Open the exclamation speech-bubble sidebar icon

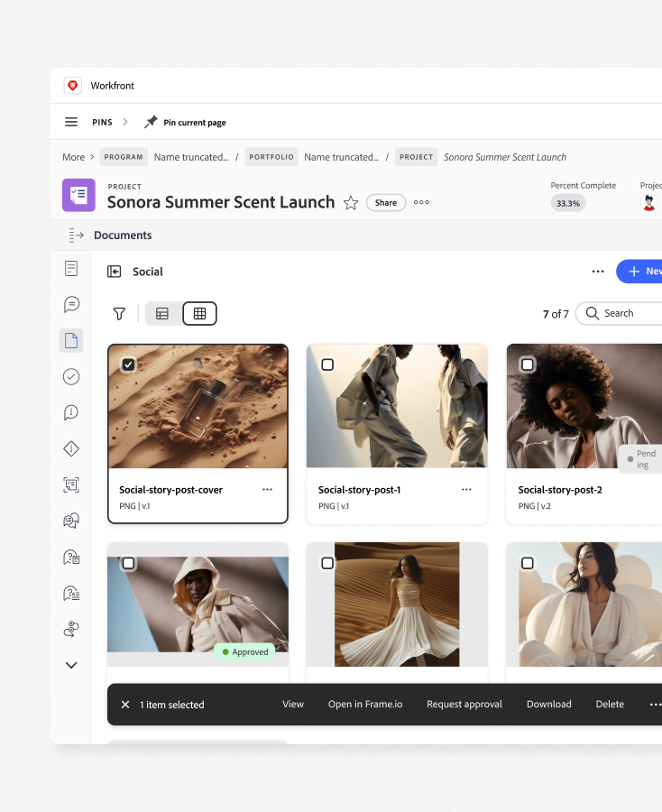click(x=71, y=412)
